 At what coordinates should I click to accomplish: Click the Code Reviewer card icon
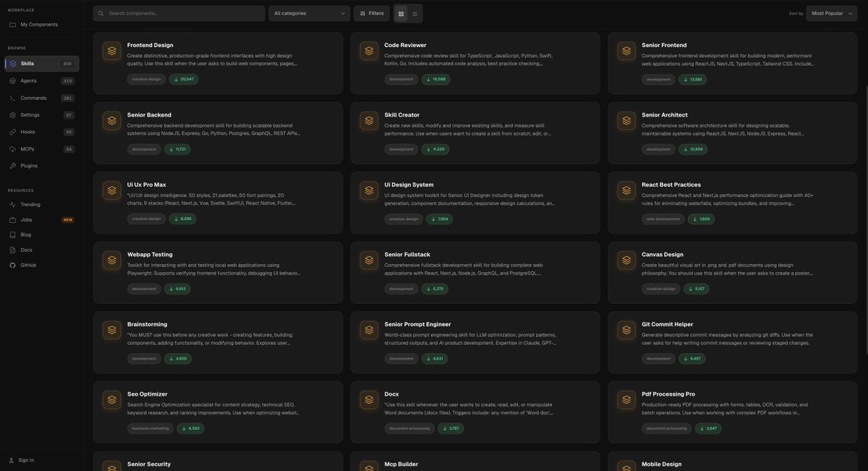(369, 51)
